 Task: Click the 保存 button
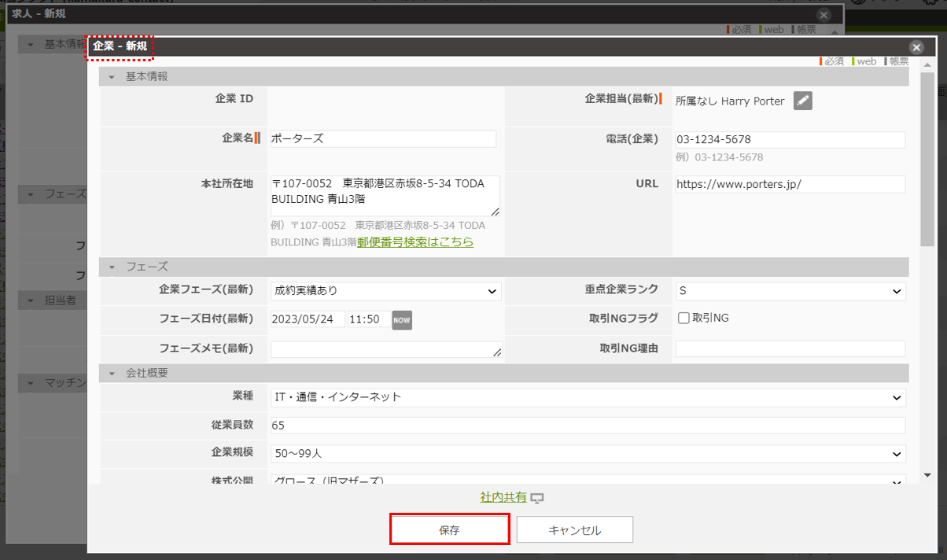[450, 530]
